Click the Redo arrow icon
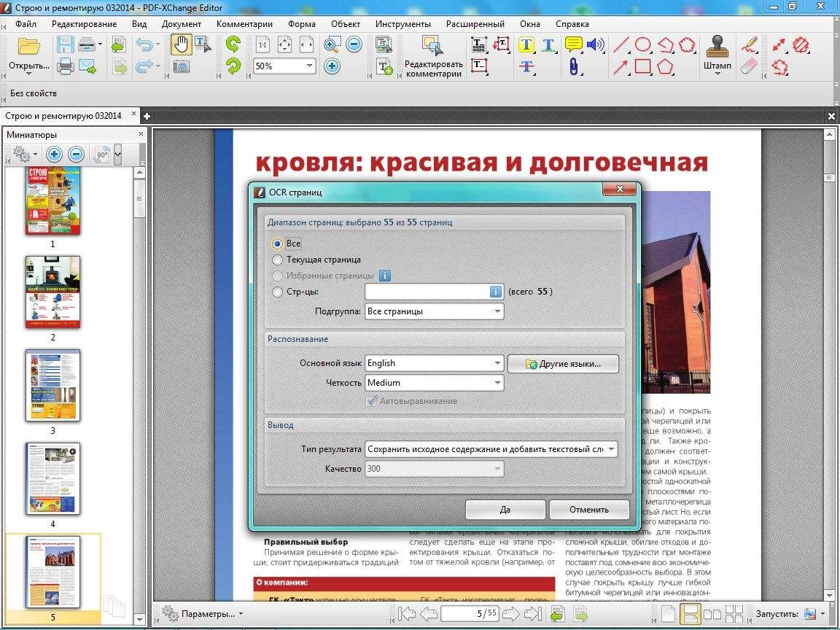Image resolution: width=840 pixels, height=630 pixels. tap(144, 66)
